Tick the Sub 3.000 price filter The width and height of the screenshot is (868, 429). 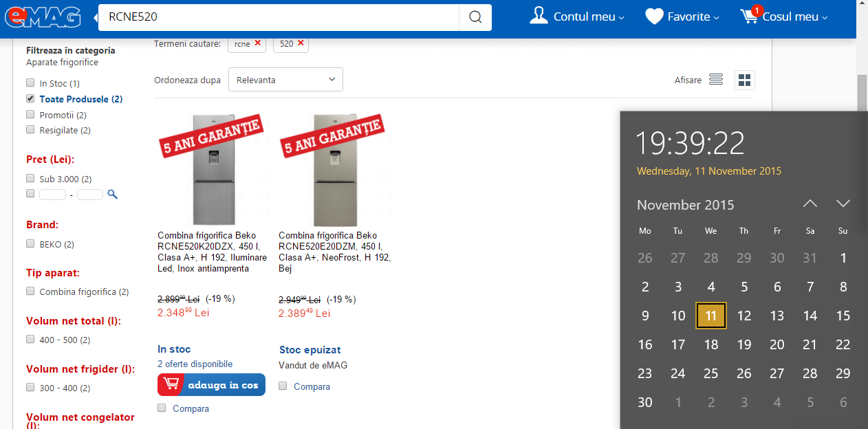tap(30, 178)
